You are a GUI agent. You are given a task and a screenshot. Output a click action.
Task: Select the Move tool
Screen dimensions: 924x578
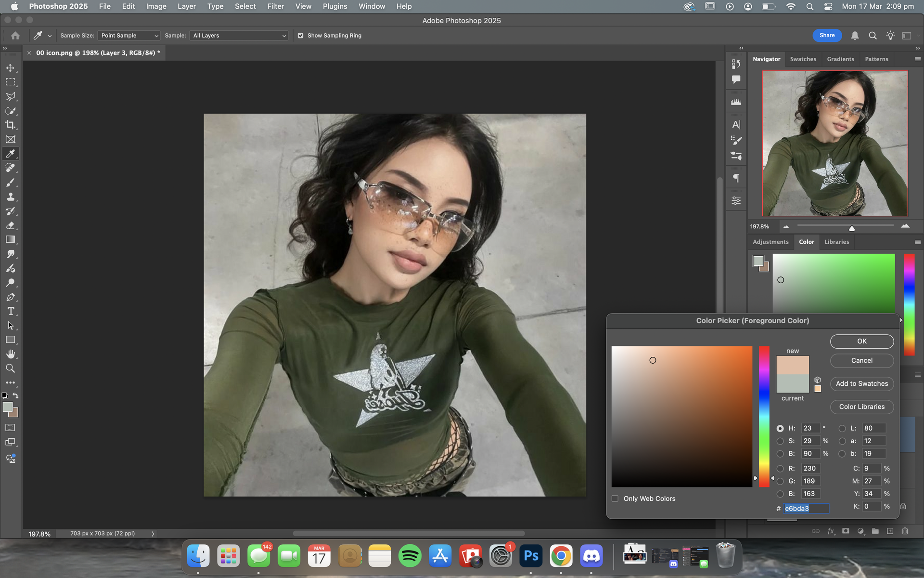click(x=10, y=68)
